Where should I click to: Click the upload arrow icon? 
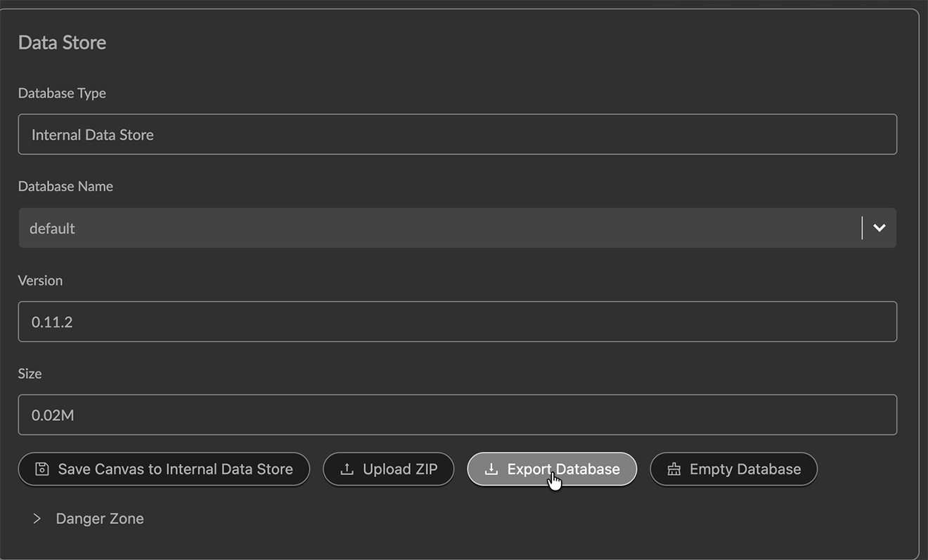(x=347, y=469)
